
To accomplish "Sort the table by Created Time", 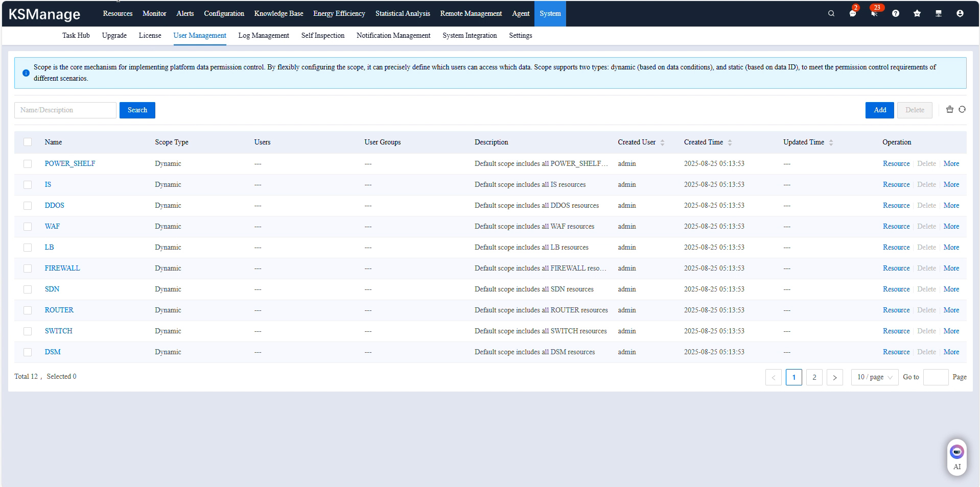I will click(730, 142).
